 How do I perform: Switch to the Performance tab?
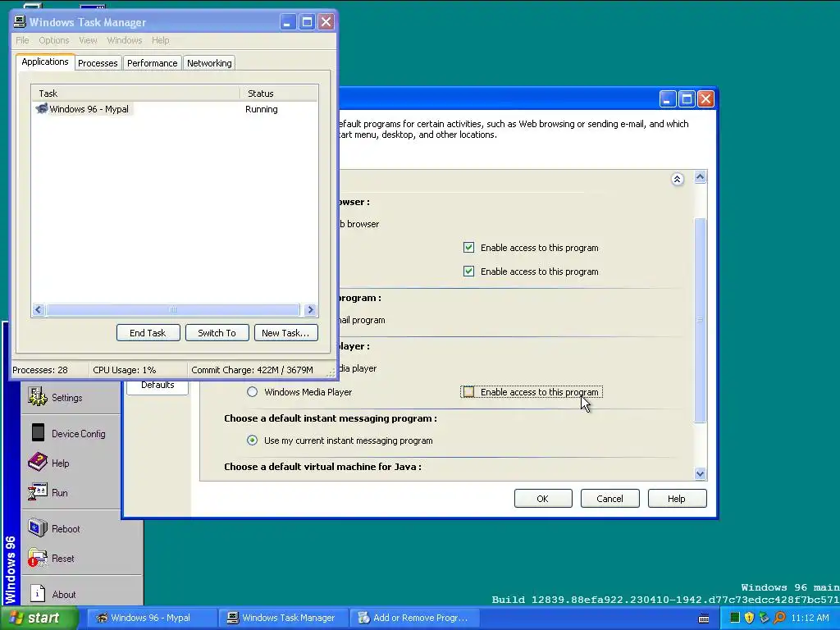click(x=152, y=63)
